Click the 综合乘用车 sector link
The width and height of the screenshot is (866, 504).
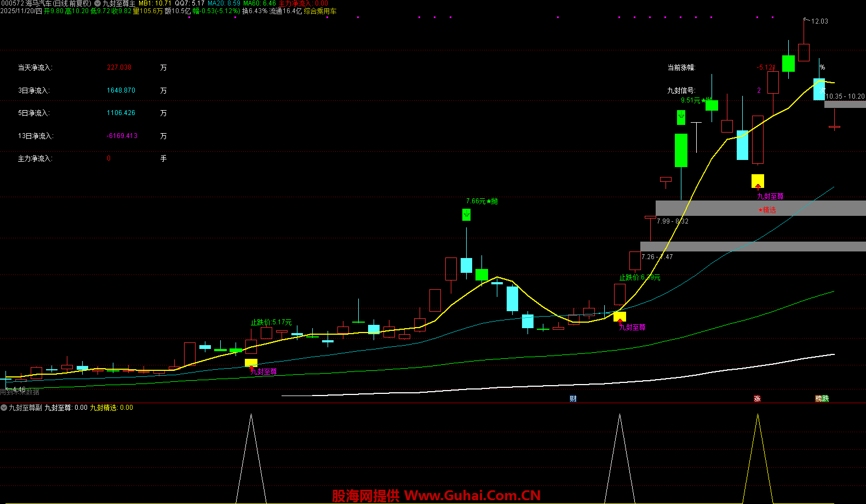pyautogui.click(x=320, y=11)
